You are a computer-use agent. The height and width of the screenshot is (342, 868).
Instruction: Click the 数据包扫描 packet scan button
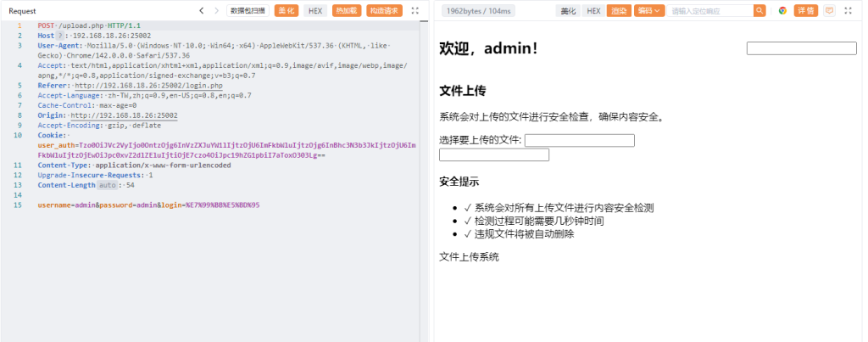coord(248,10)
